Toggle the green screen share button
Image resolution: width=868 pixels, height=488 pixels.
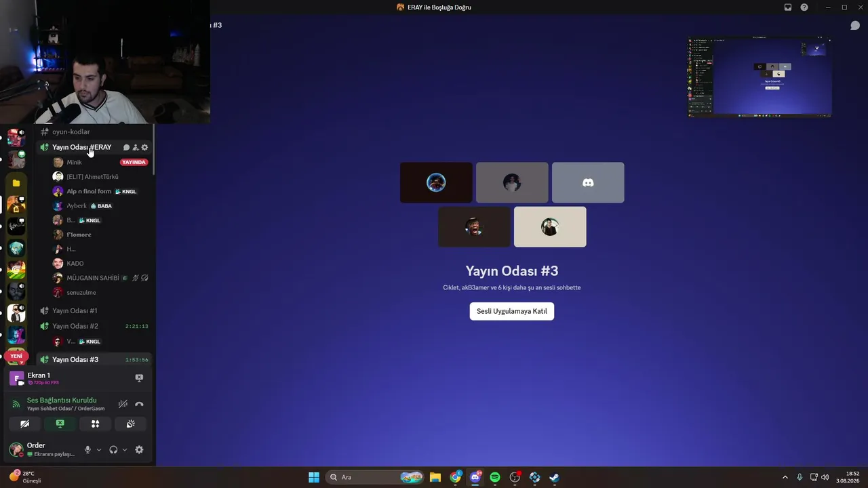coord(60,424)
